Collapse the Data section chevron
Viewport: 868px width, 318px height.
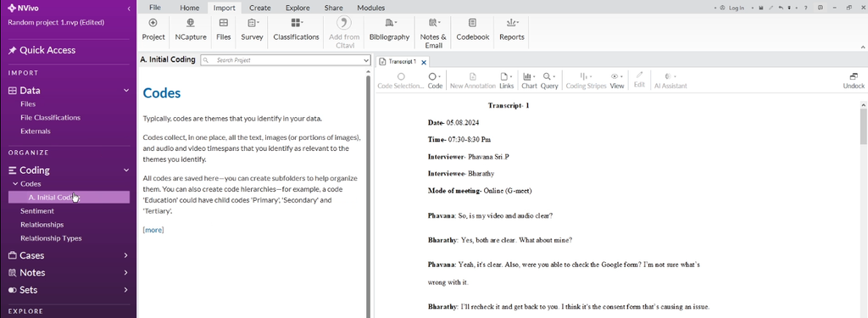click(126, 90)
